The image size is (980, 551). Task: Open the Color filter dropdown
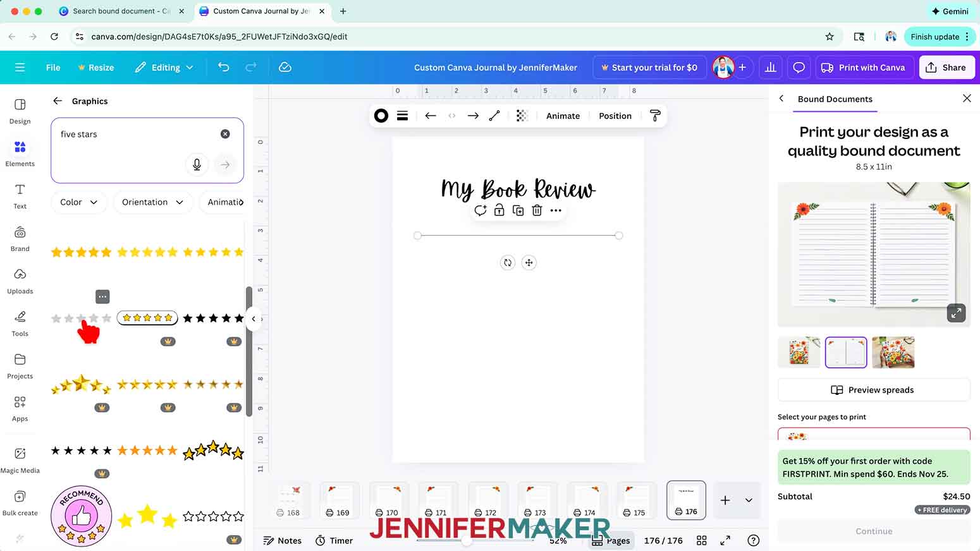coord(79,202)
